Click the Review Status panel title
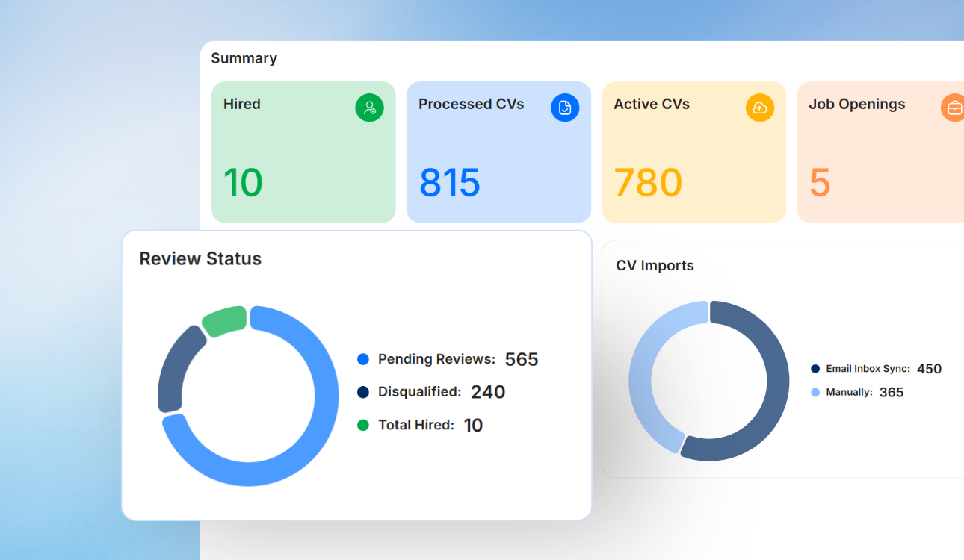This screenshot has height=560, width=964. [200, 258]
